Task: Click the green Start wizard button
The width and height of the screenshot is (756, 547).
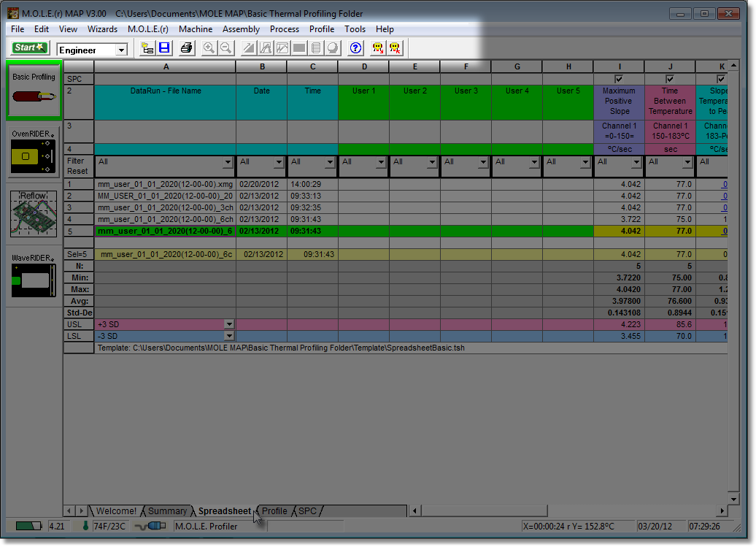Action: point(30,47)
